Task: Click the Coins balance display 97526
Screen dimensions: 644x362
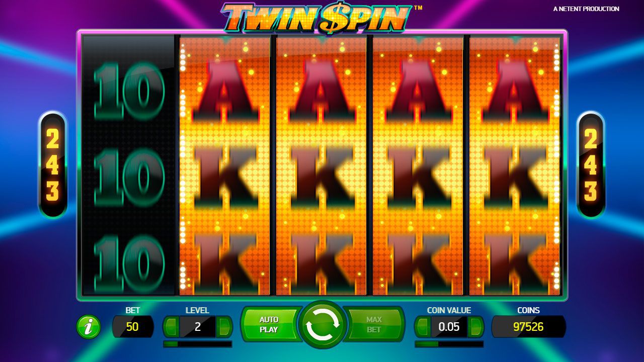Action: (529, 327)
